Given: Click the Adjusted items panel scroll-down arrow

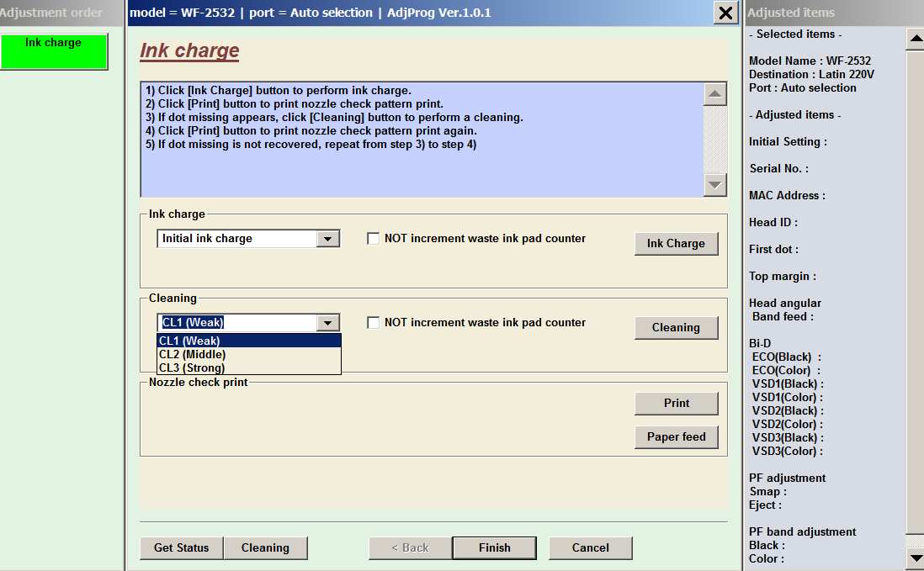Looking at the screenshot, I should 915,558.
